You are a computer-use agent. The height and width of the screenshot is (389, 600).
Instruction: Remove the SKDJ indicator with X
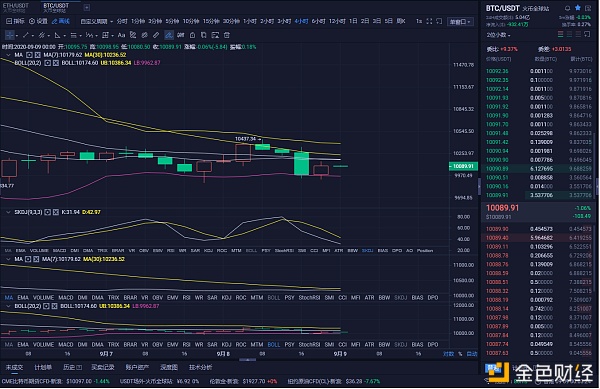(x=55, y=212)
